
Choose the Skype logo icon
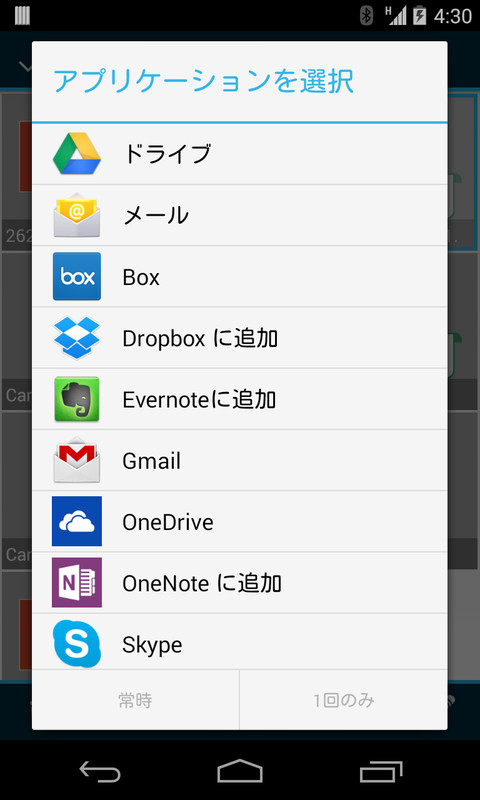[x=77, y=643]
